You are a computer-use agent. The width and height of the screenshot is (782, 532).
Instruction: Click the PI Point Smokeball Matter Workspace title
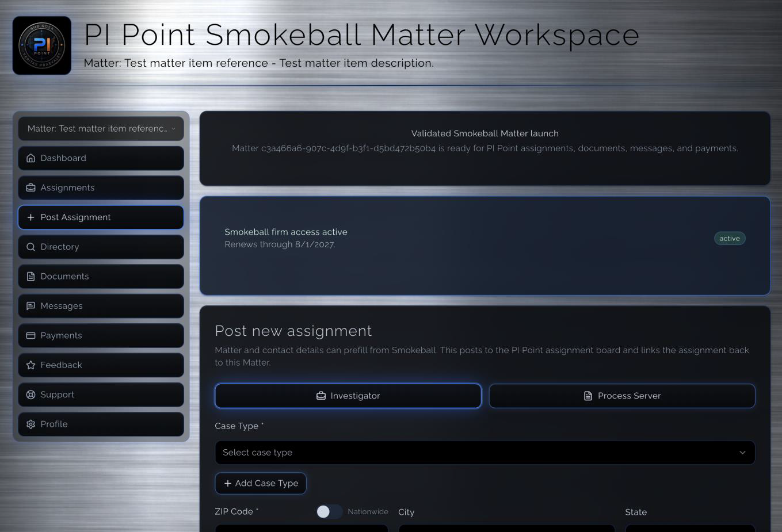tap(361, 35)
